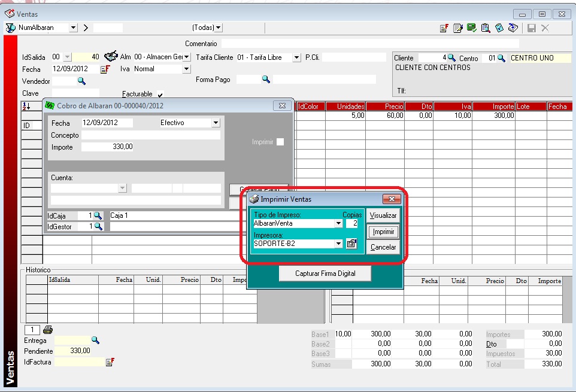Click the Comentario input field
This screenshot has height=392, width=576.
(370, 44)
